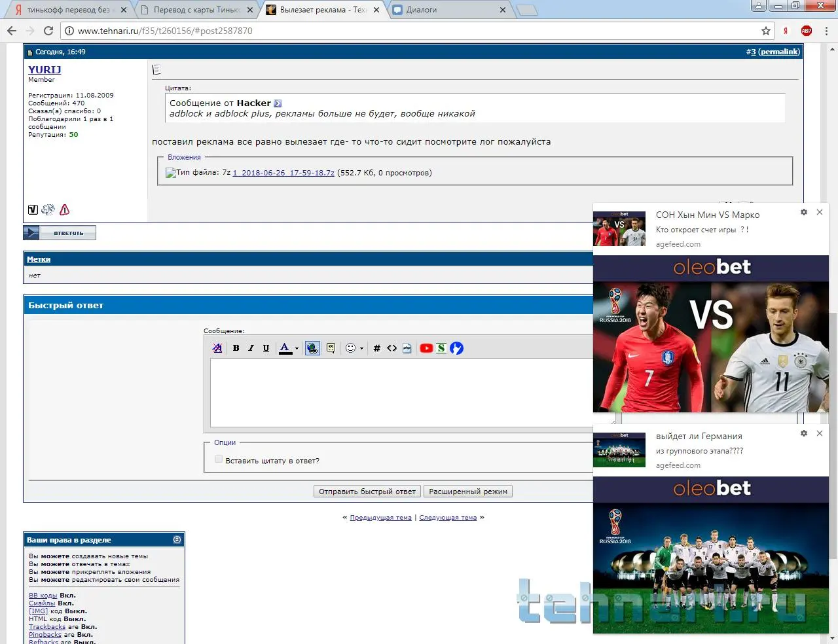The width and height of the screenshot is (838, 644).
Task: Switch to the 'Диалоги' tab
Action: (x=448, y=10)
